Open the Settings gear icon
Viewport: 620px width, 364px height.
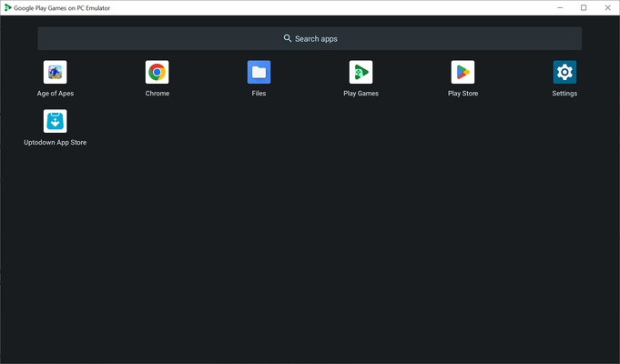pos(564,72)
